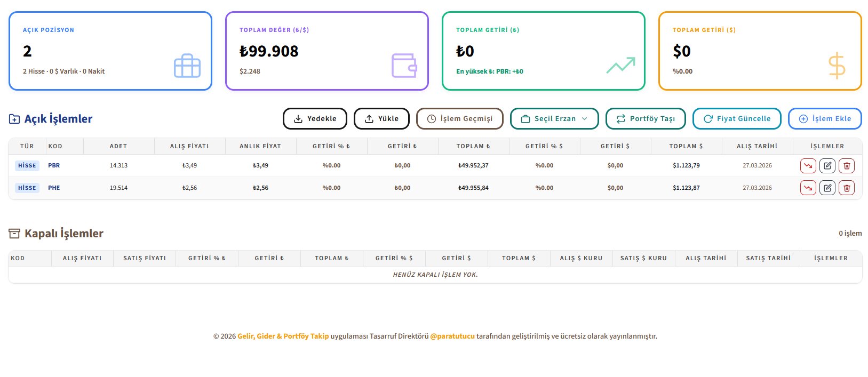Viewport: 868px width, 377px height.
Task: Click the dollar sign icon in the orange card
Action: coord(837,66)
